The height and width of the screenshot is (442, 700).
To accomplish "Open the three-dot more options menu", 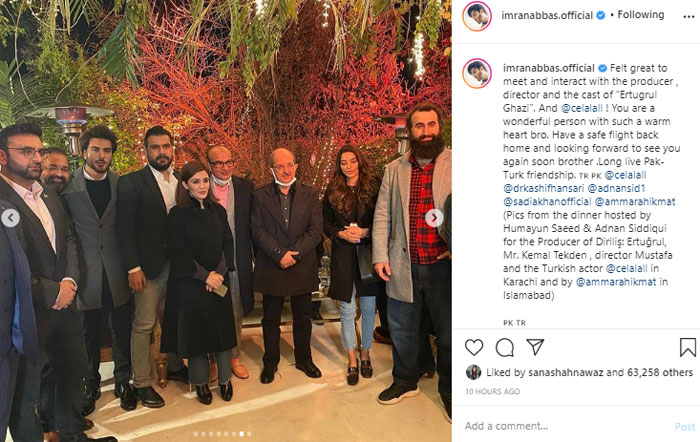I will pyautogui.click(x=688, y=17).
